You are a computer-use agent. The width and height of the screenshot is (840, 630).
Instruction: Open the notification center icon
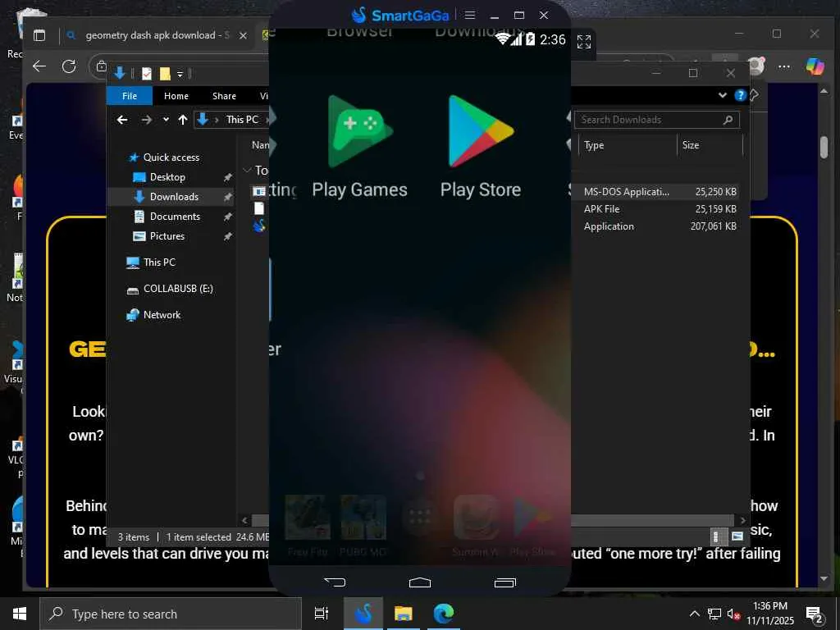814,614
